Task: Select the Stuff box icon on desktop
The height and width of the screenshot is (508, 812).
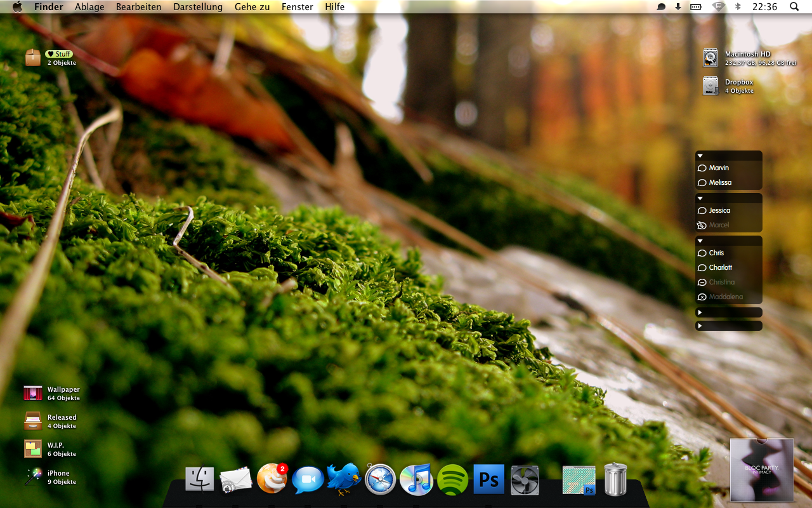Action: pyautogui.click(x=33, y=58)
